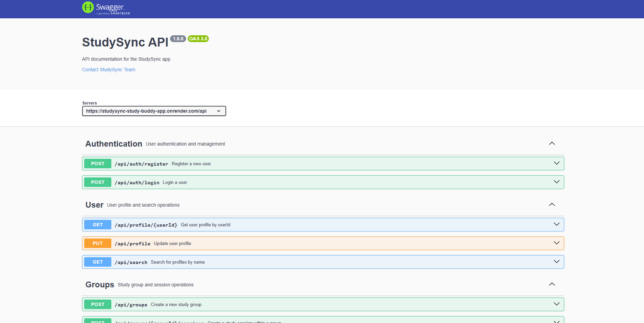Click 'Search for profiles by name' summary
This screenshot has width=644, height=323.
(x=178, y=262)
